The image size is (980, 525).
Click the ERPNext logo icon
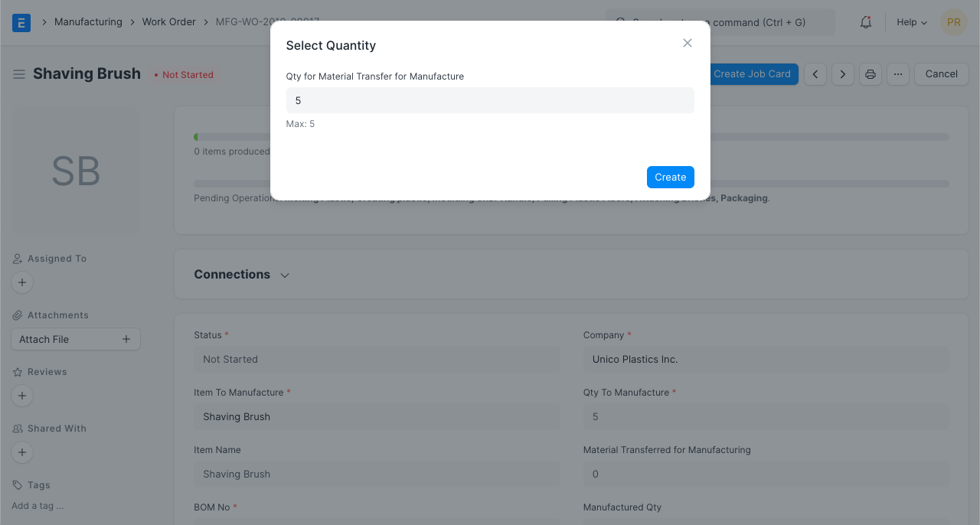[21, 22]
